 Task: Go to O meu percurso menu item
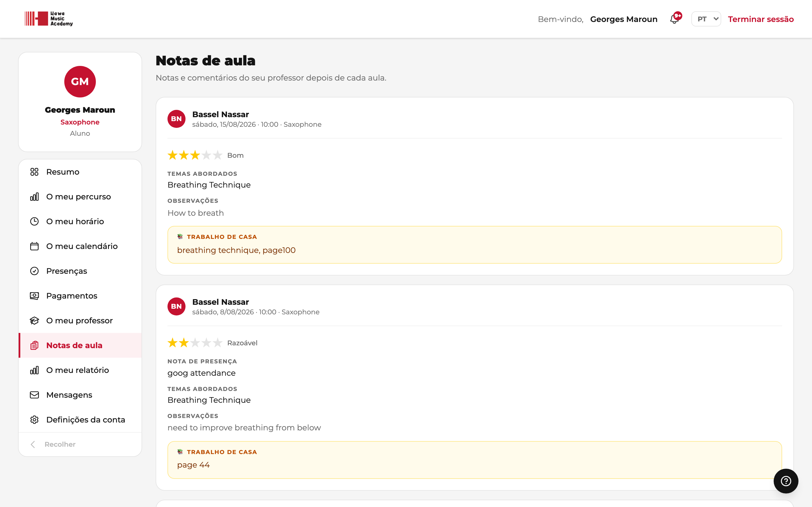(80, 197)
